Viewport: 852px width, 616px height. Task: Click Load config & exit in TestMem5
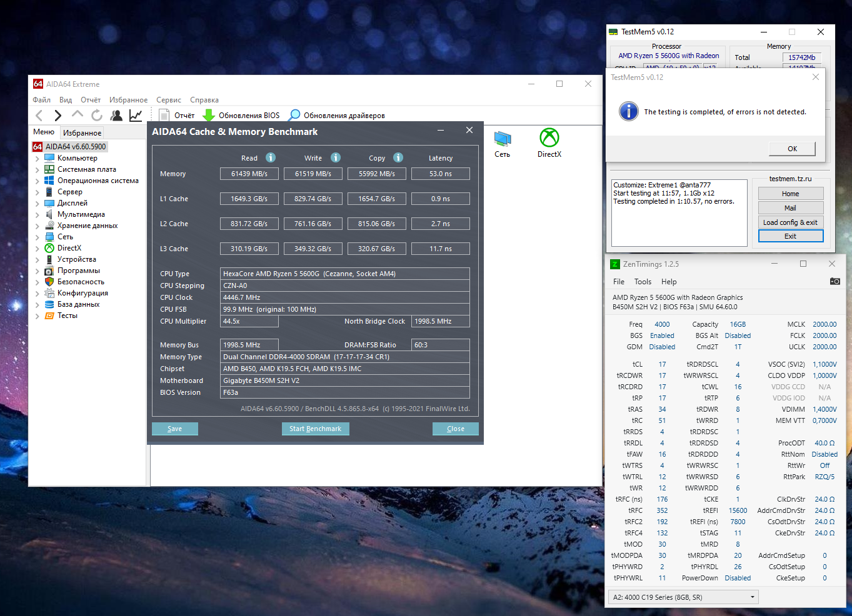click(x=791, y=222)
